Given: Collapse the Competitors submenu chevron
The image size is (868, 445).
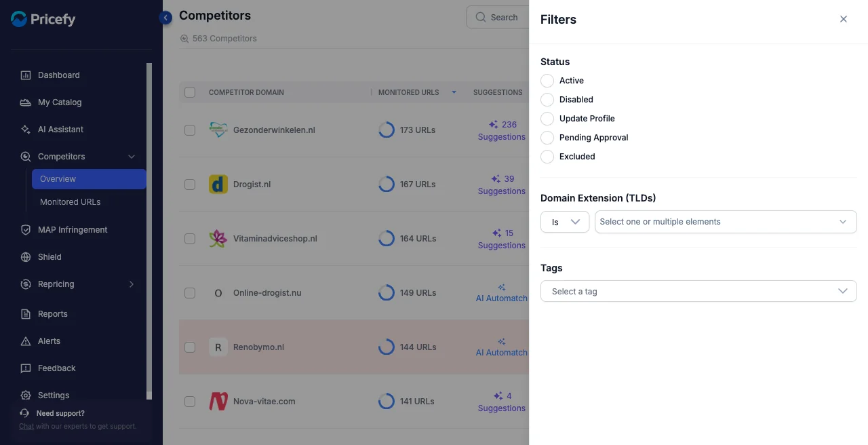Looking at the screenshot, I should pos(132,157).
